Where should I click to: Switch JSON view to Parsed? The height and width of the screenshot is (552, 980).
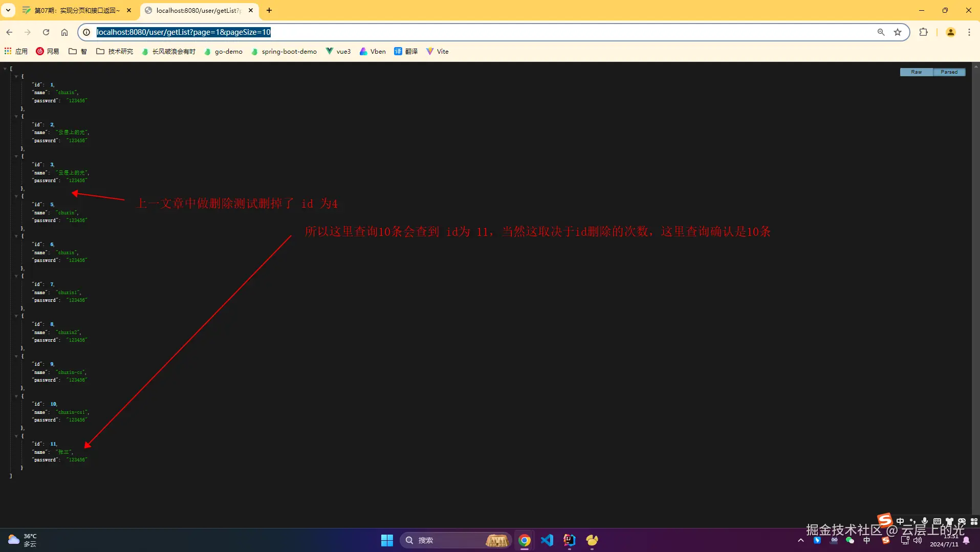coord(949,72)
